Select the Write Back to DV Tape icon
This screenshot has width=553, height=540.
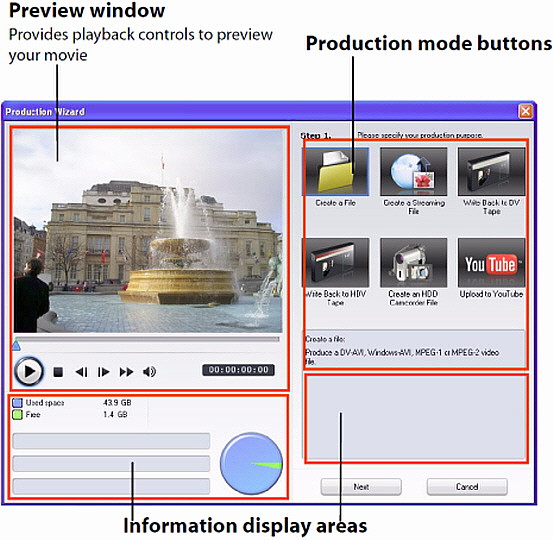coord(491,172)
